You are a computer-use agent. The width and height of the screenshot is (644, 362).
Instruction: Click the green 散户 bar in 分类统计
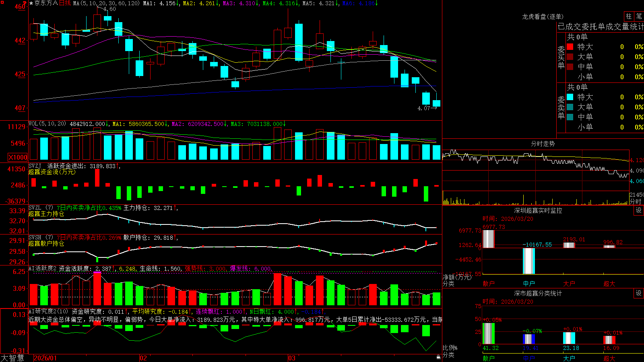[x=488, y=333]
